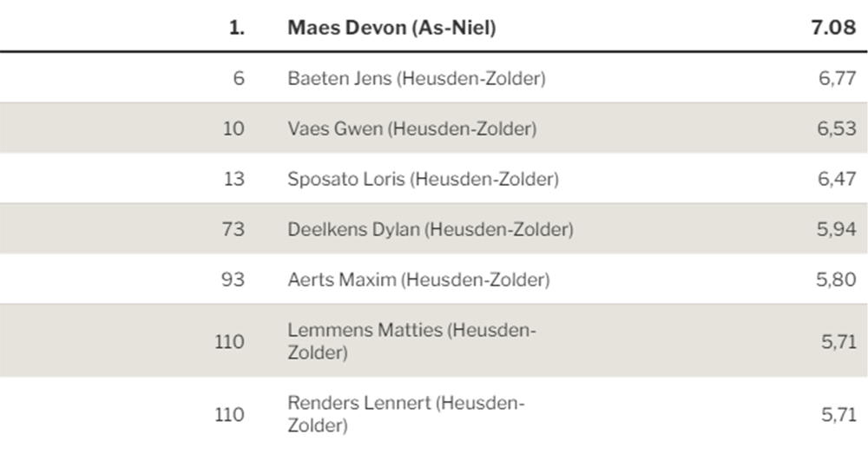Select Vaes Gwen (Heusden-Zolder) row
868x454 pixels.
click(x=433, y=128)
